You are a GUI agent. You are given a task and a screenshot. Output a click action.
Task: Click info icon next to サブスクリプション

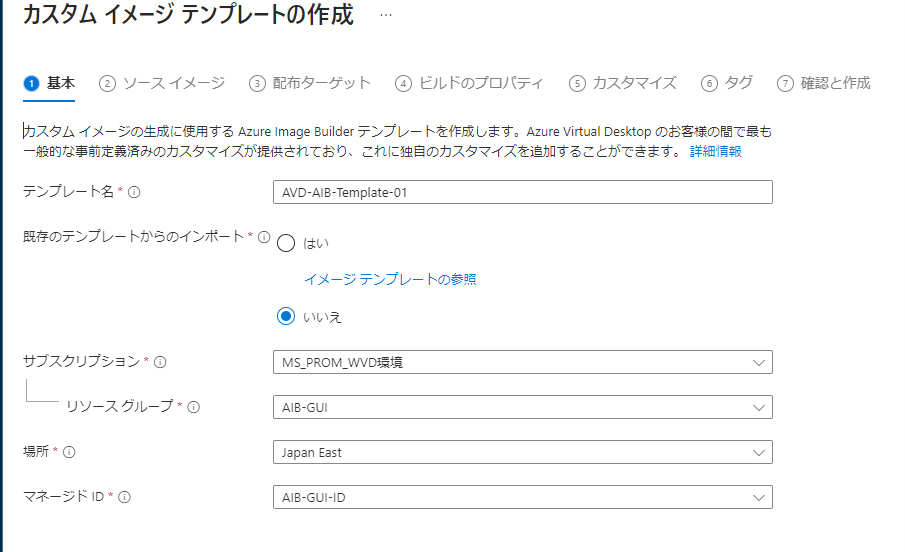pos(160,362)
